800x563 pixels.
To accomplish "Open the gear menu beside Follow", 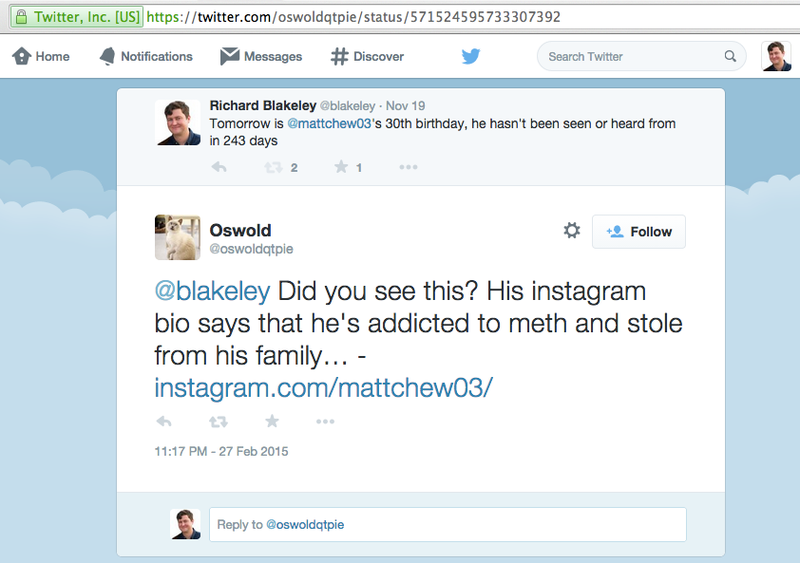I will (x=572, y=230).
